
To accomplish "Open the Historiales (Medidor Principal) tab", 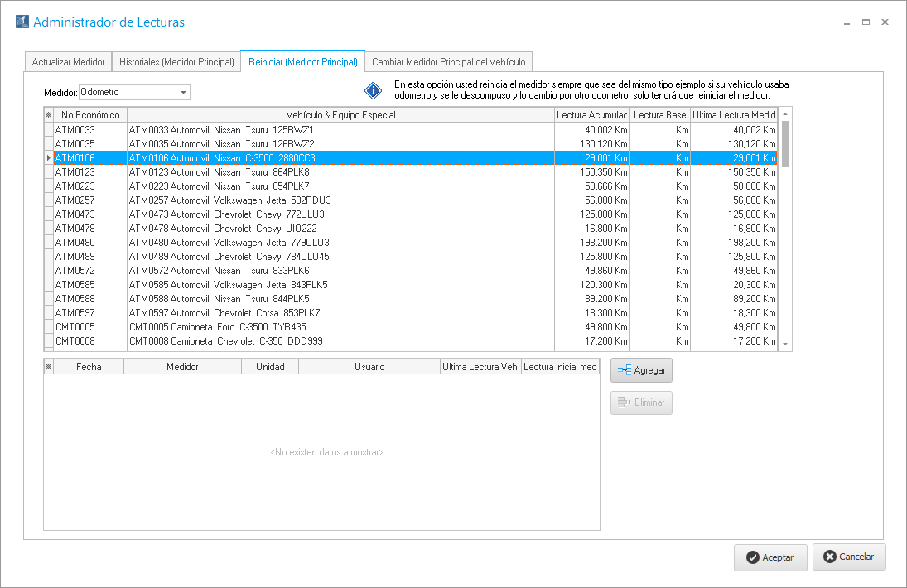I will [176, 62].
